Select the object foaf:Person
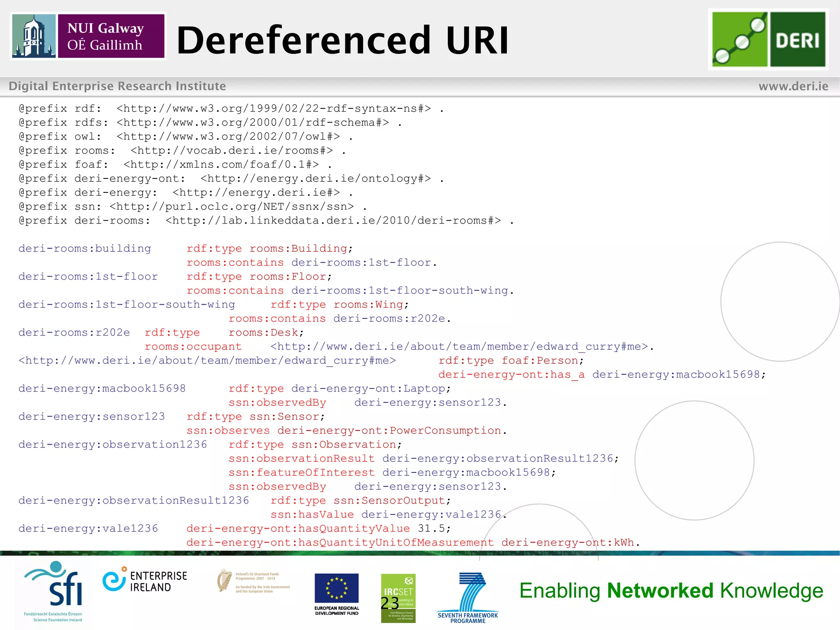The height and width of the screenshot is (630, 840). 540,361
